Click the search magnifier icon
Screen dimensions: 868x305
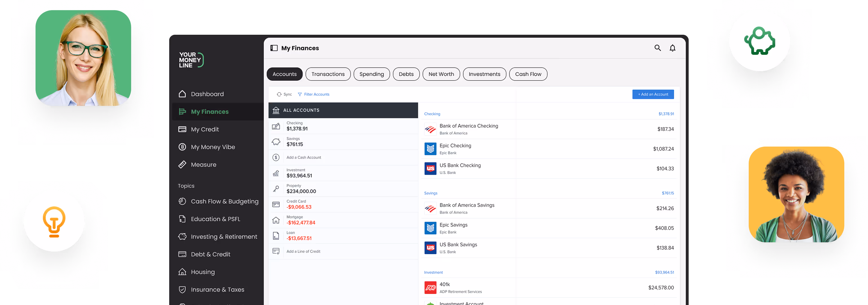[657, 48]
